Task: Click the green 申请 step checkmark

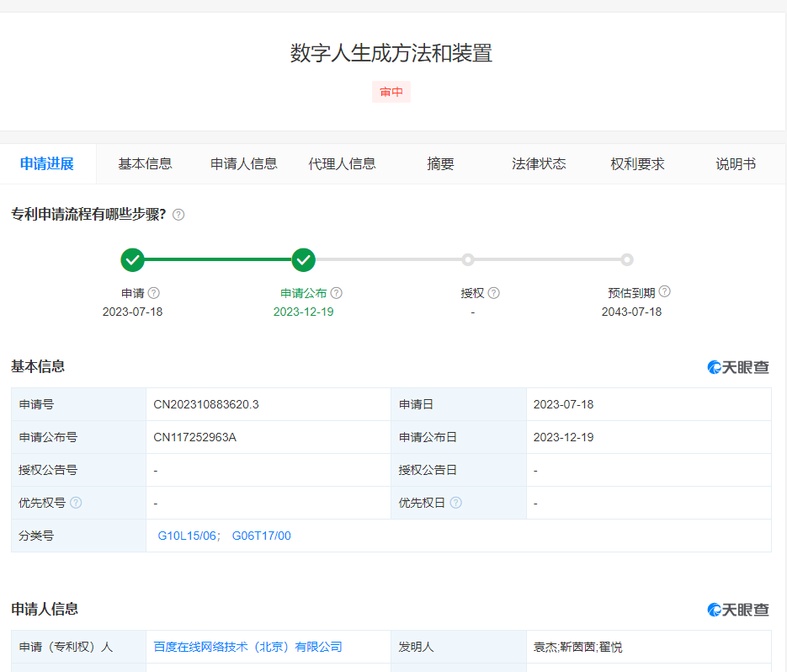Action: coord(132,260)
